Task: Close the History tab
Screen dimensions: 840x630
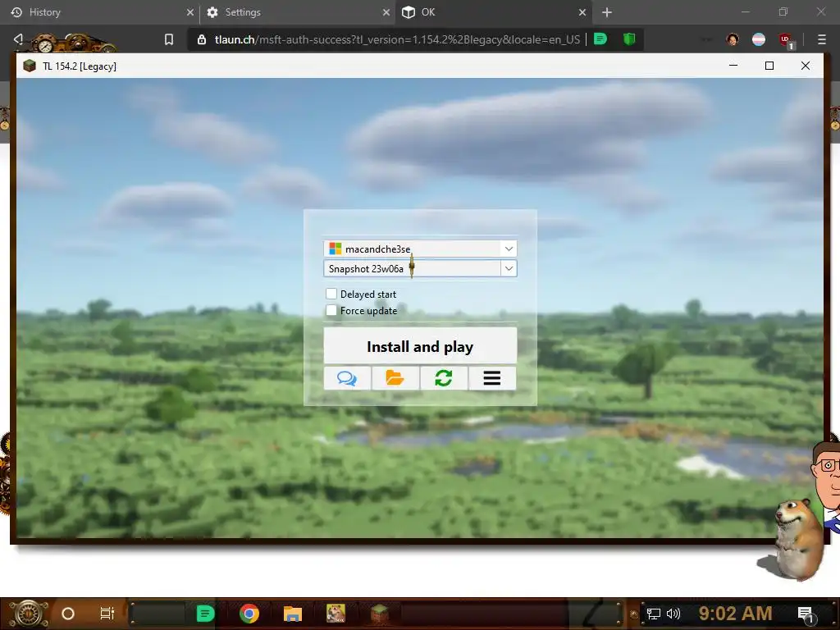Action: tap(189, 12)
